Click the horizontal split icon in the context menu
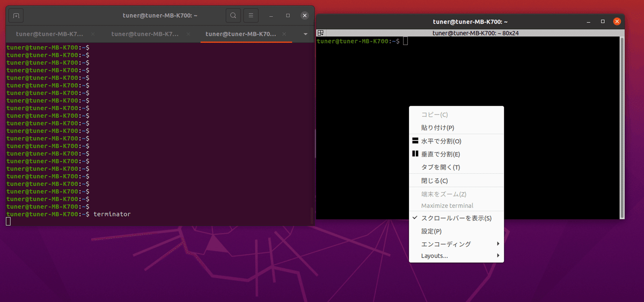 click(415, 141)
